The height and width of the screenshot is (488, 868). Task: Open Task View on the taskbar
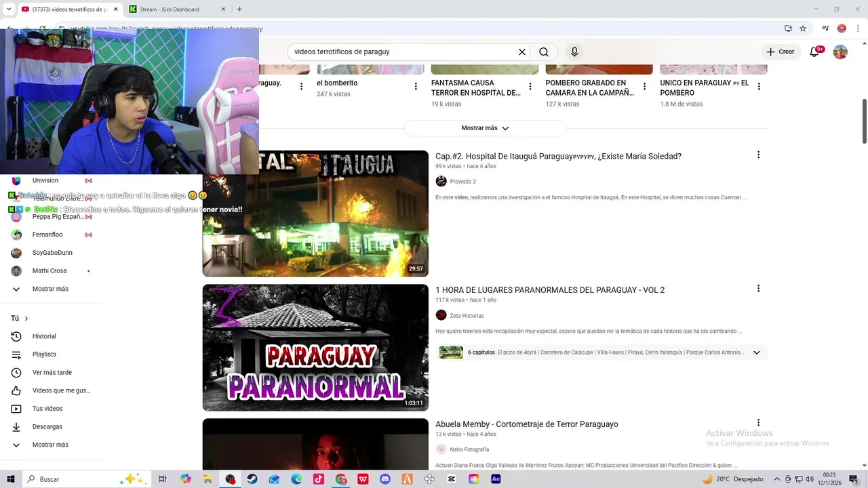point(163,479)
